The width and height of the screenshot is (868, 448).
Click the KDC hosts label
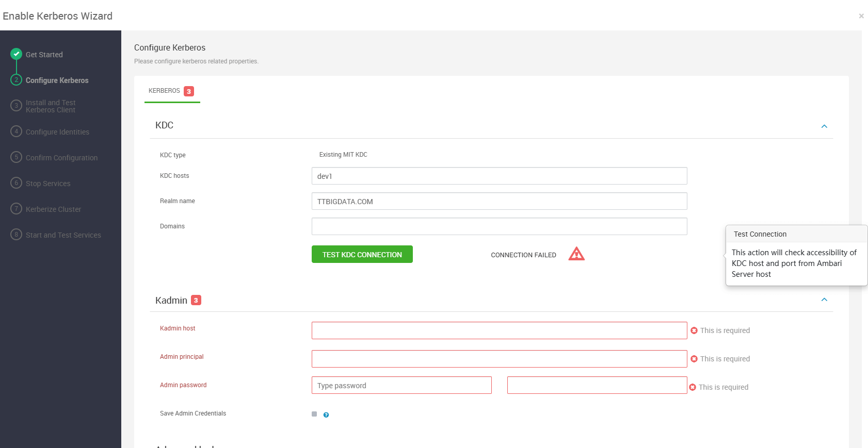point(174,176)
